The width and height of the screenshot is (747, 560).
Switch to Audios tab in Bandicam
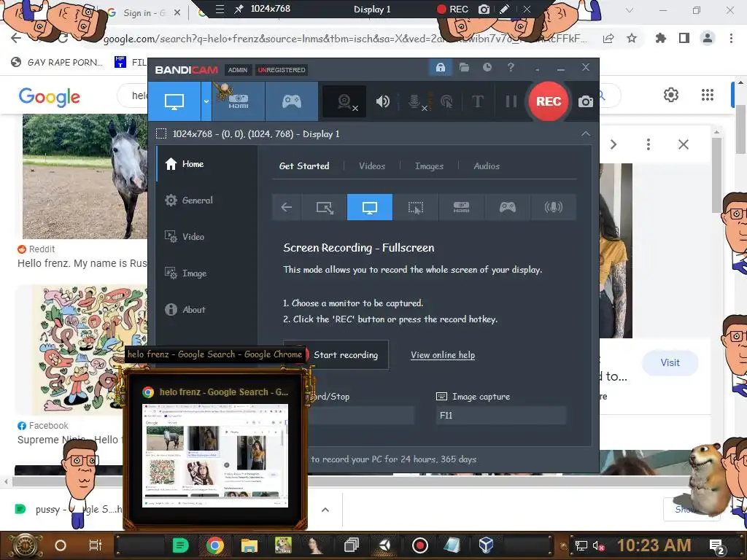(x=487, y=166)
